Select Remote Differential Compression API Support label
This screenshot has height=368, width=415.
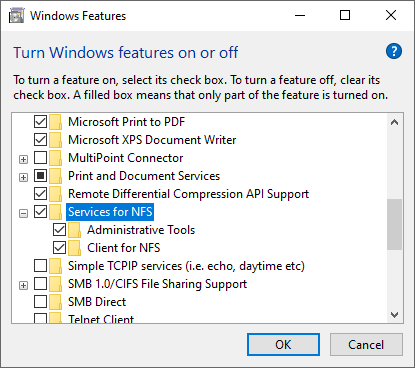pyautogui.click(x=188, y=194)
